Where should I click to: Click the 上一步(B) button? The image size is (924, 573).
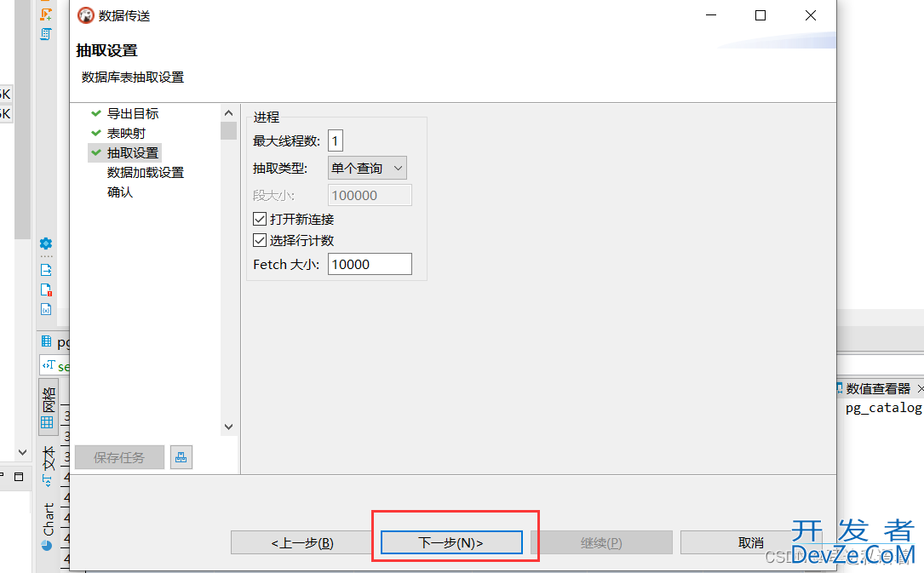tap(301, 542)
